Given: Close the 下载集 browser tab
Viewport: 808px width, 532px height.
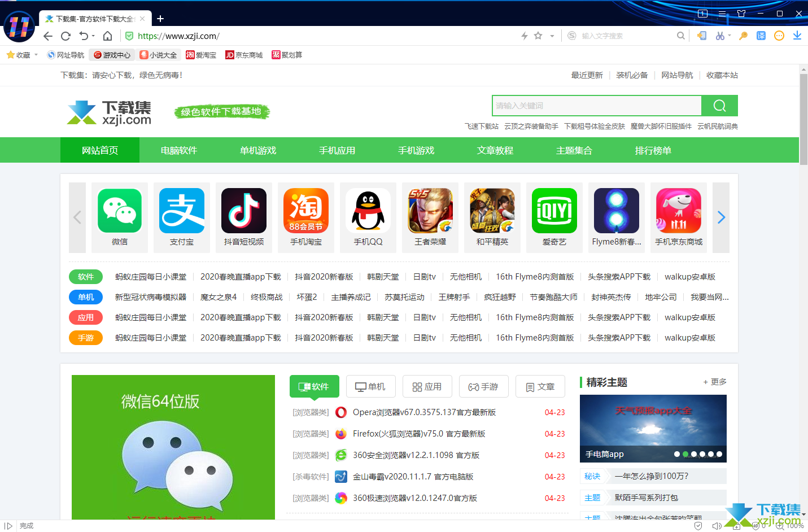Looking at the screenshot, I should pos(142,19).
